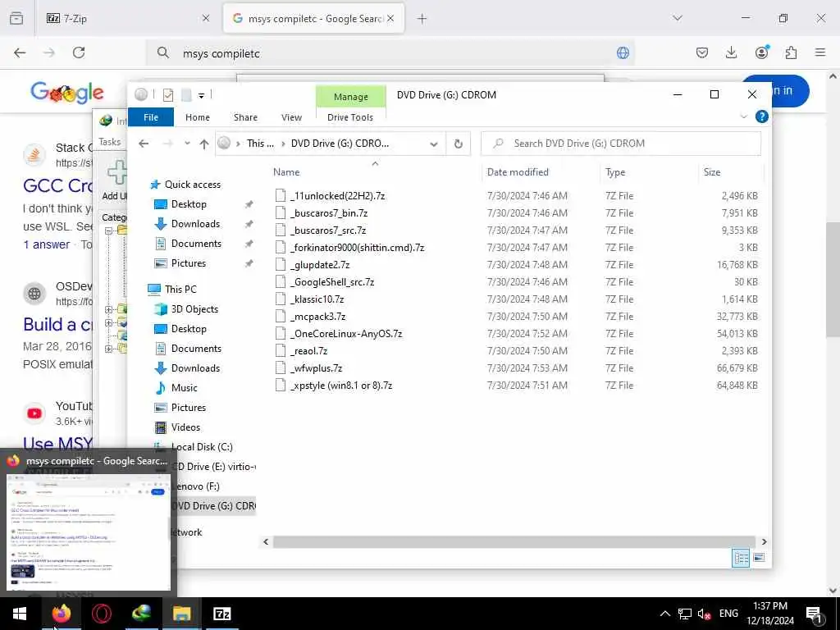This screenshot has height=630, width=840.
Task: Open the Windows Start menu
Action: pos(20,614)
